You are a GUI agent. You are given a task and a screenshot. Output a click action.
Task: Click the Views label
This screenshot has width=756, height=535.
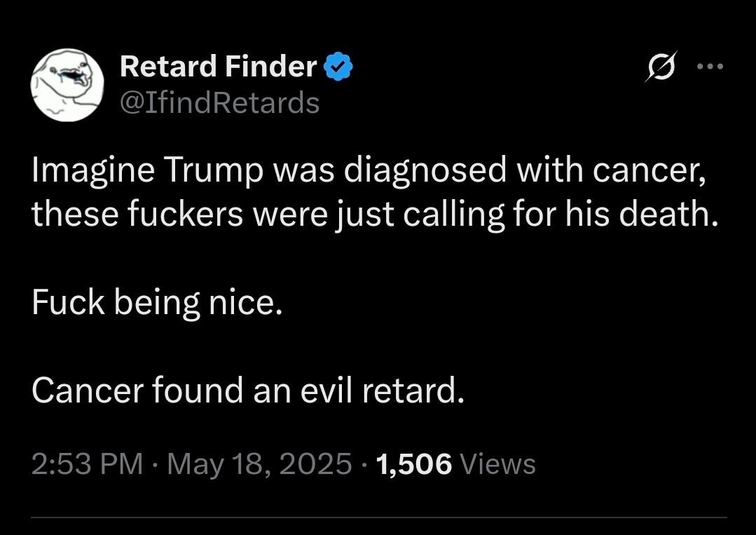(500, 464)
